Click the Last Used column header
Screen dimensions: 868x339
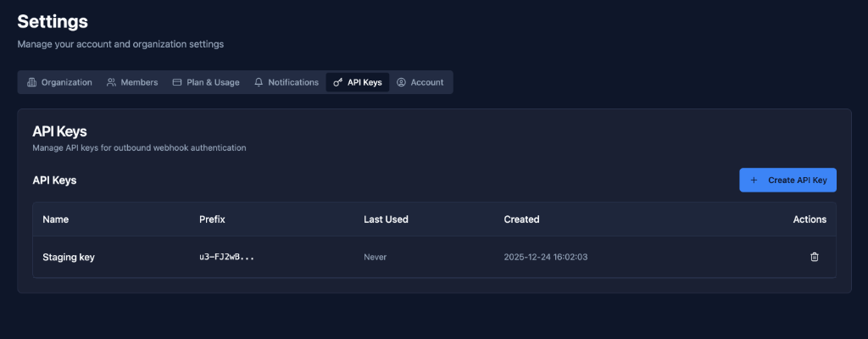[386, 220]
